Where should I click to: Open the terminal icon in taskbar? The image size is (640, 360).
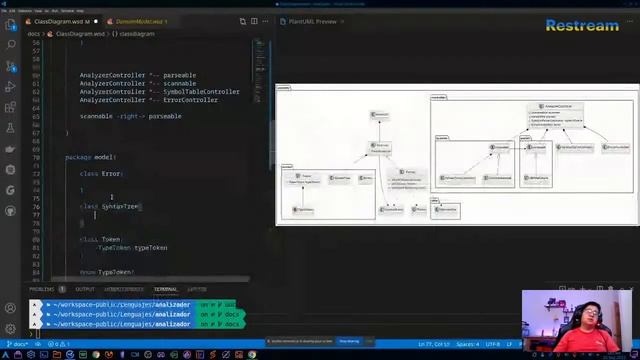coord(44,355)
